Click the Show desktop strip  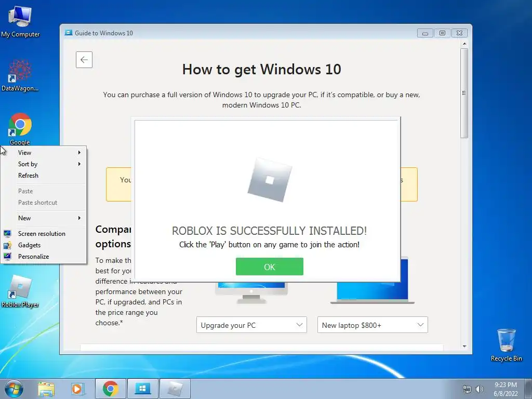(528, 389)
